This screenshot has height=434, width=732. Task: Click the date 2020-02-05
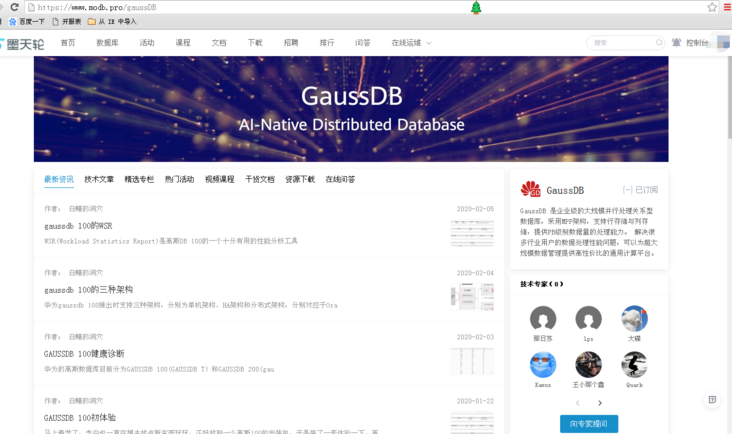(475, 209)
